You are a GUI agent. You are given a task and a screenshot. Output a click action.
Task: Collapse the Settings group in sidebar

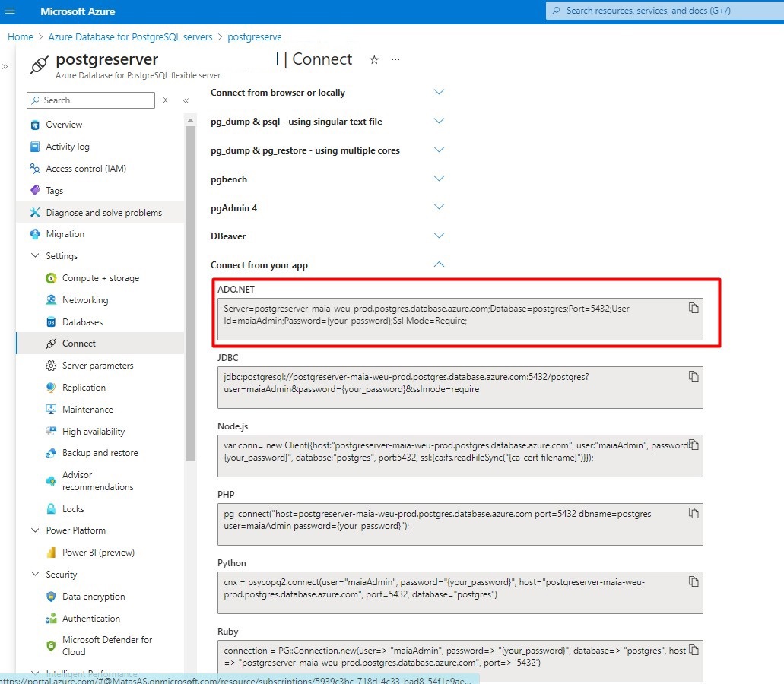pyautogui.click(x=35, y=256)
